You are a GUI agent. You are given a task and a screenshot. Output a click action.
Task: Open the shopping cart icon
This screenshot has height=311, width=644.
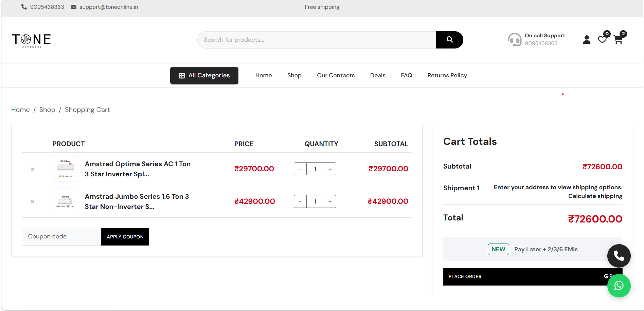point(618,40)
